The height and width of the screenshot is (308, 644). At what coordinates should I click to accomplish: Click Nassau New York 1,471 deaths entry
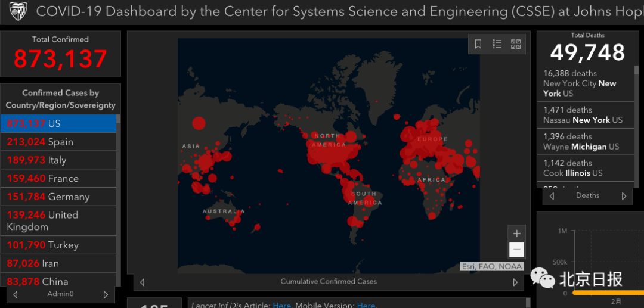(586, 115)
